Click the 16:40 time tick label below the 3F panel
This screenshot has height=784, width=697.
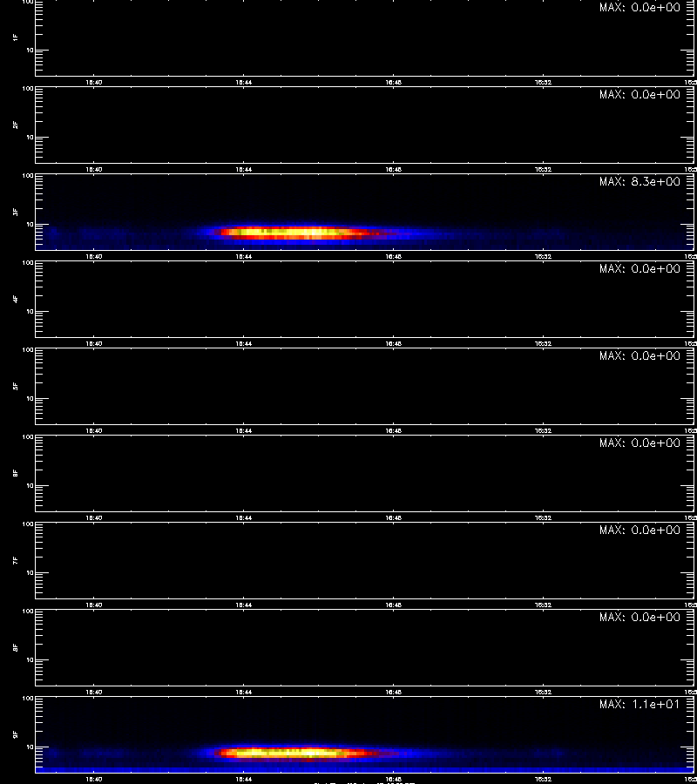coord(94,256)
